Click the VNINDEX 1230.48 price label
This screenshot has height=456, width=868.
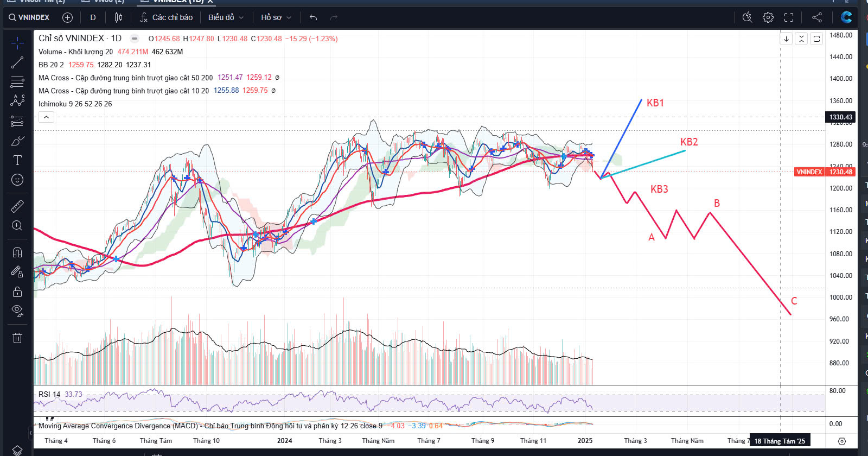(825, 172)
